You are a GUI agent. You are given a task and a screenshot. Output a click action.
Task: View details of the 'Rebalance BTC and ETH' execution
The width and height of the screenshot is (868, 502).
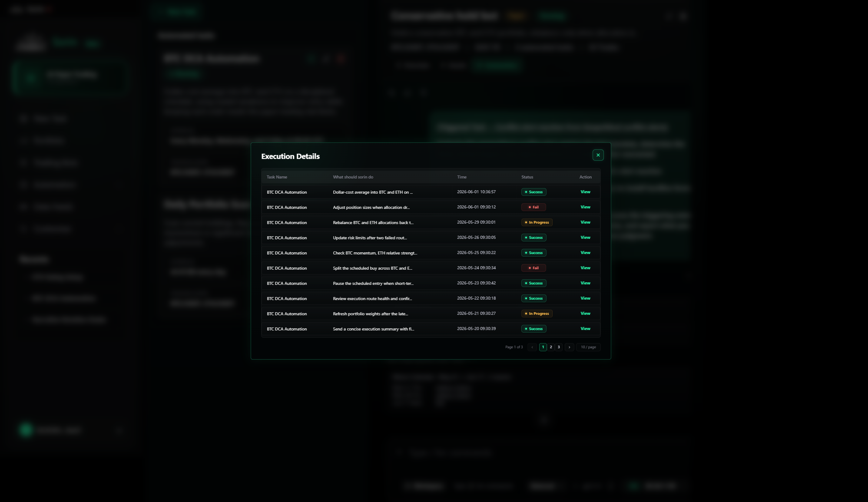tap(585, 222)
